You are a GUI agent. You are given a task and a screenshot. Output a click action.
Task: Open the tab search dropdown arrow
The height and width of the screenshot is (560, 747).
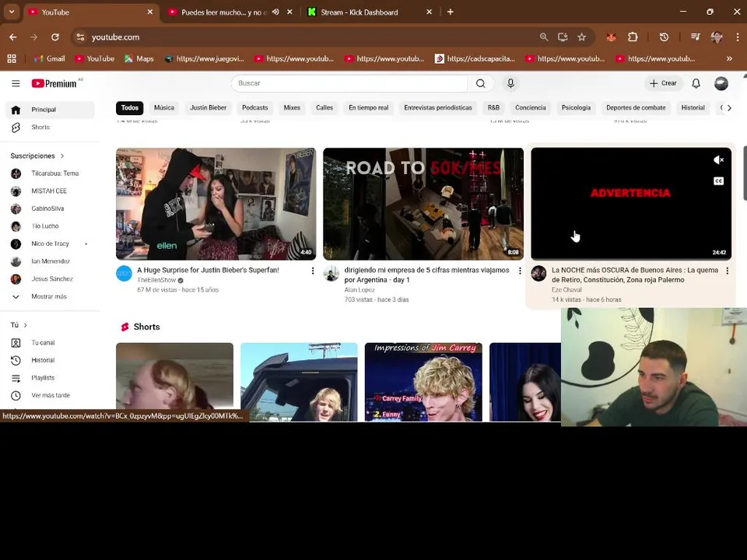pyautogui.click(x=12, y=12)
